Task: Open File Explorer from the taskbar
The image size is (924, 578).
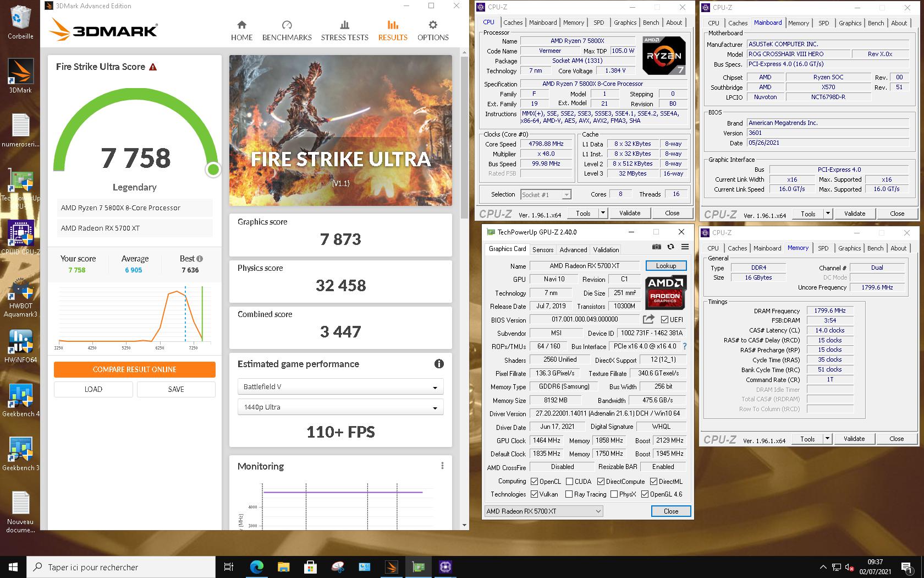Action: coord(283,566)
